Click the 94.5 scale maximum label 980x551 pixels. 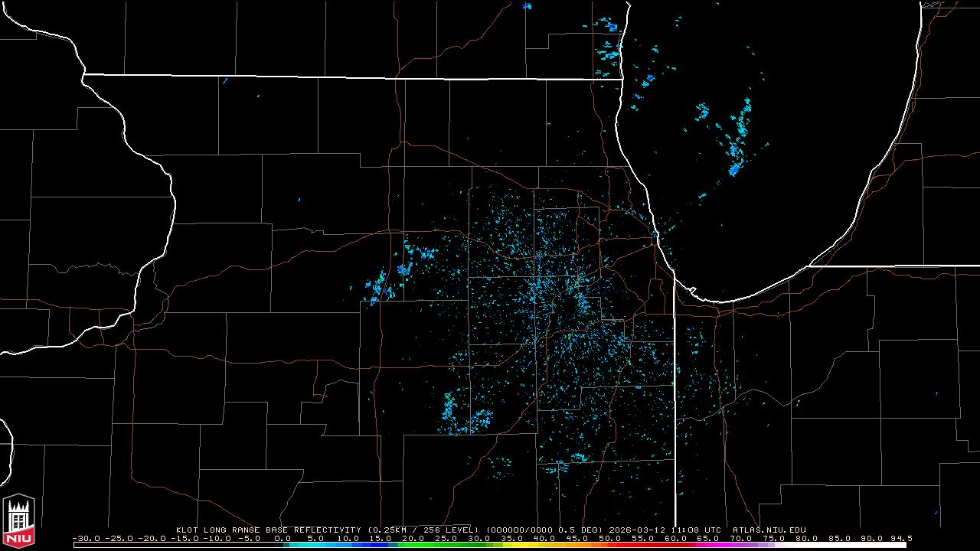900,538
